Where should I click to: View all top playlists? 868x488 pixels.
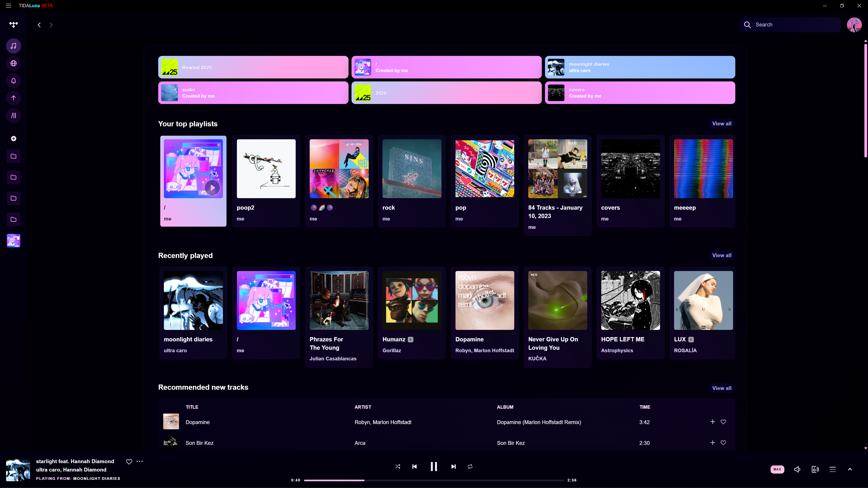[x=722, y=124]
